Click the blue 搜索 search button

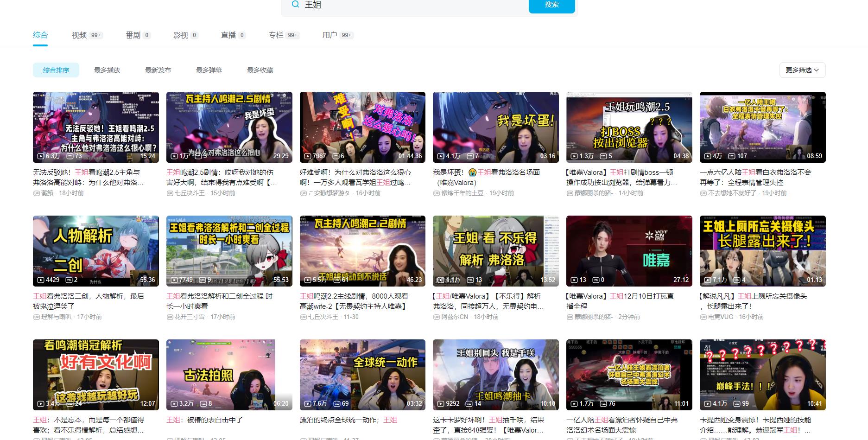click(x=551, y=5)
